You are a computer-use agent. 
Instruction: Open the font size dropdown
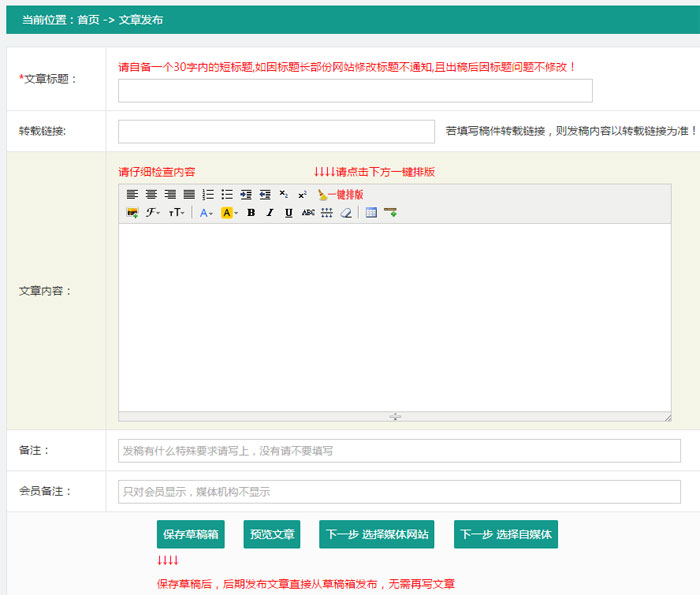click(x=176, y=213)
